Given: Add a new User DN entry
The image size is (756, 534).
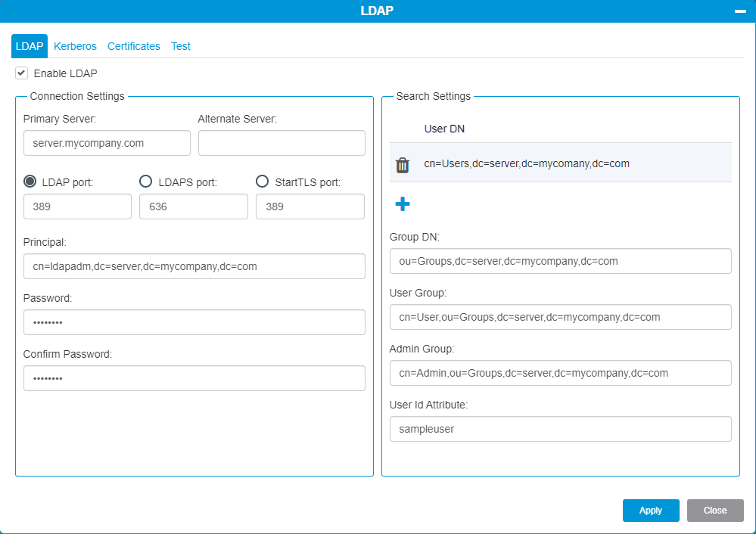Looking at the screenshot, I should click(x=402, y=203).
